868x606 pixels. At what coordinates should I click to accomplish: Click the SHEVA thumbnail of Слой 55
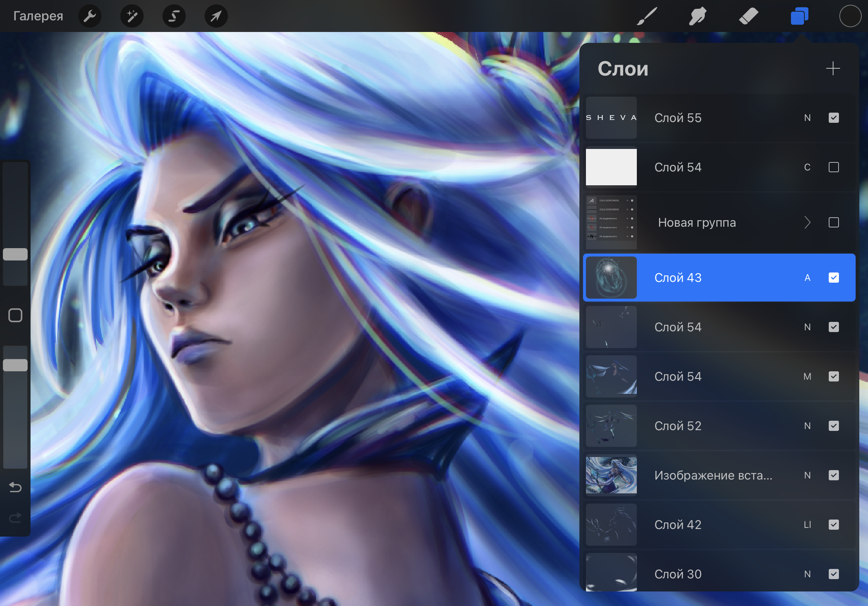611,118
